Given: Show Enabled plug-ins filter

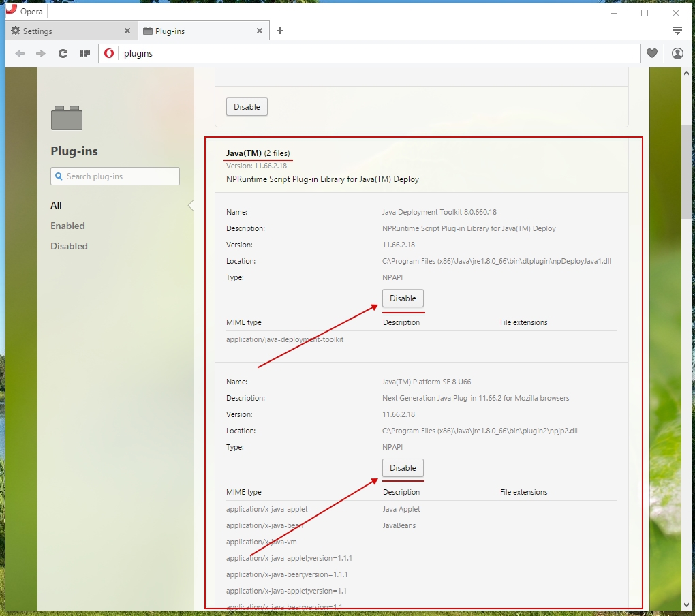Looking at the screenshot, I should (67, 226).
